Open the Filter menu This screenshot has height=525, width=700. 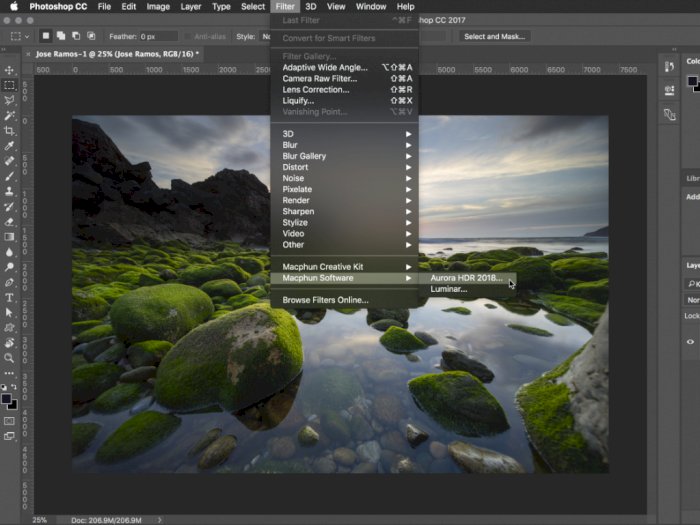[x=285, y=7]
